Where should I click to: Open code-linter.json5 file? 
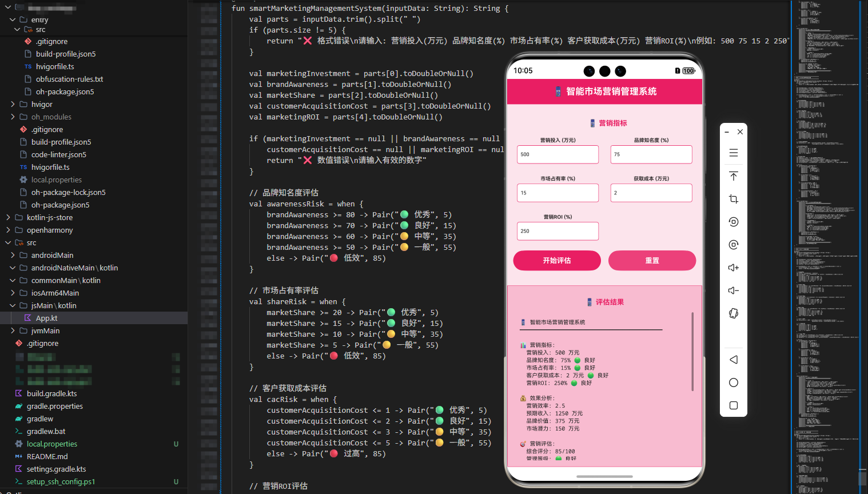(x=59, y=154)
